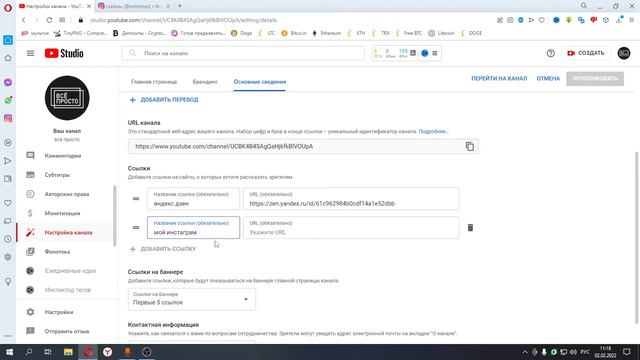Focus the Поиск на канале search field

(x=243, y=53)
